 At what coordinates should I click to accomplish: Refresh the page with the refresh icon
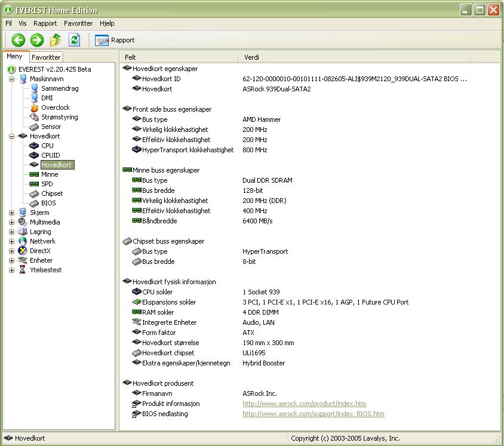coord(74,40)
